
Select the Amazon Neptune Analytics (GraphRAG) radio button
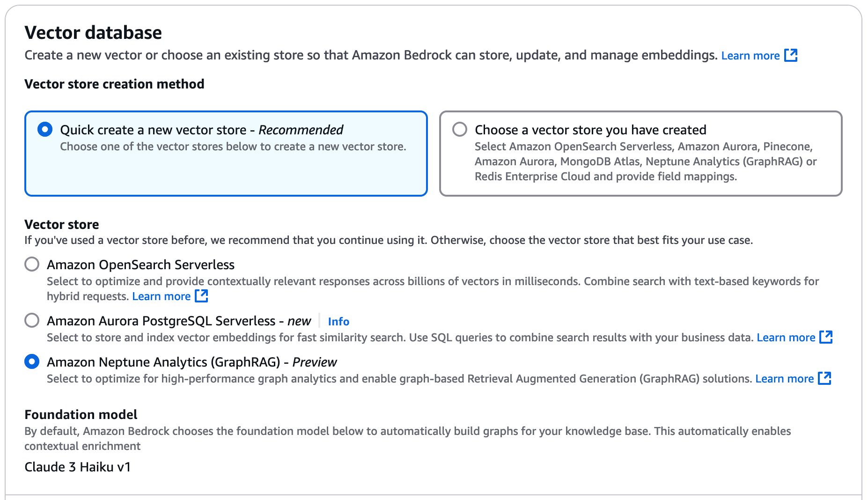coord(32,362)
